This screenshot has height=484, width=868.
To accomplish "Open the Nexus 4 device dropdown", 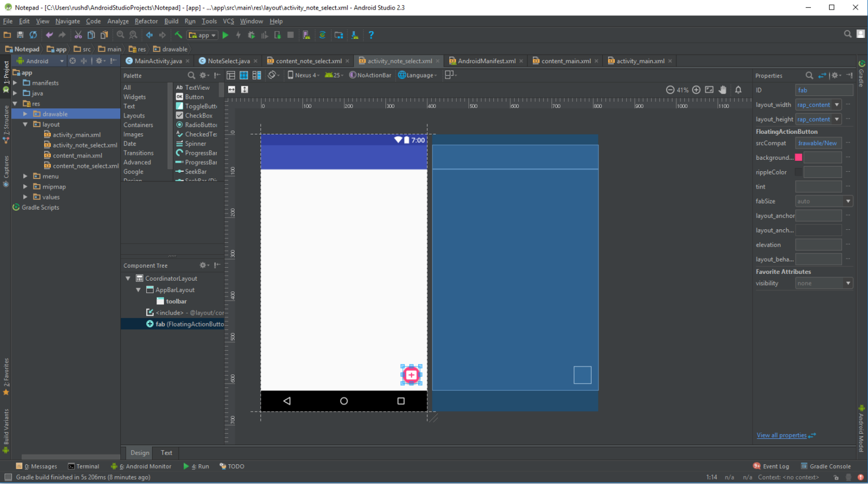I will [x=303, y=75].
